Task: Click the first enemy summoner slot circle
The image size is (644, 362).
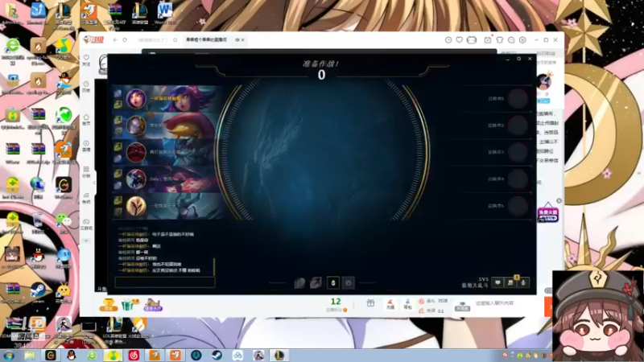Action: tap(518, 98)
